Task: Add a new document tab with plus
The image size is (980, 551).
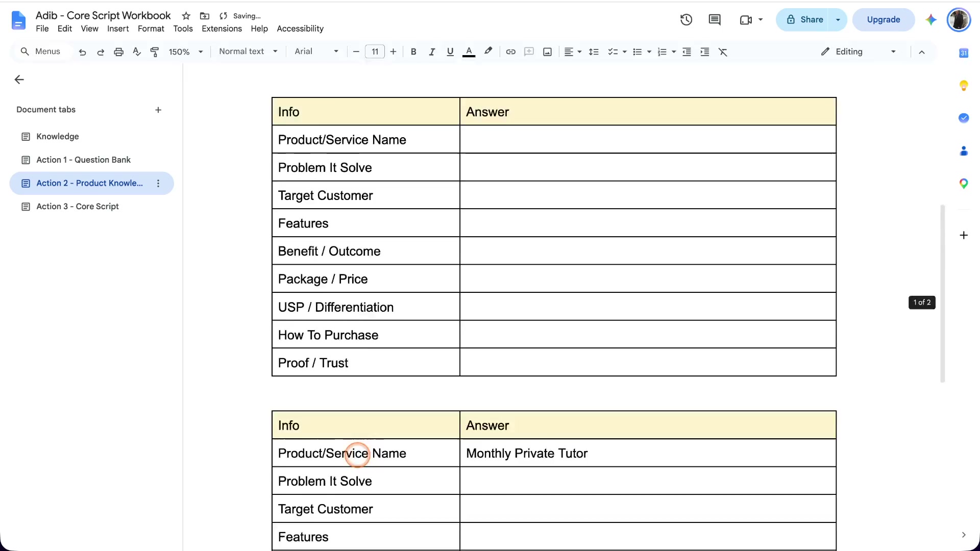Action: [158, 110]
